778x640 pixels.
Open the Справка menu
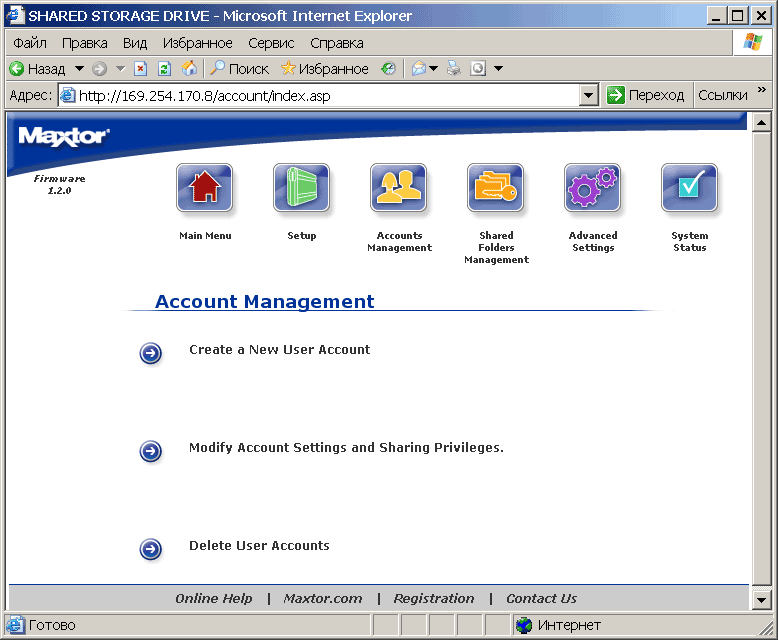pyautogui.click(x=336, y=43)
